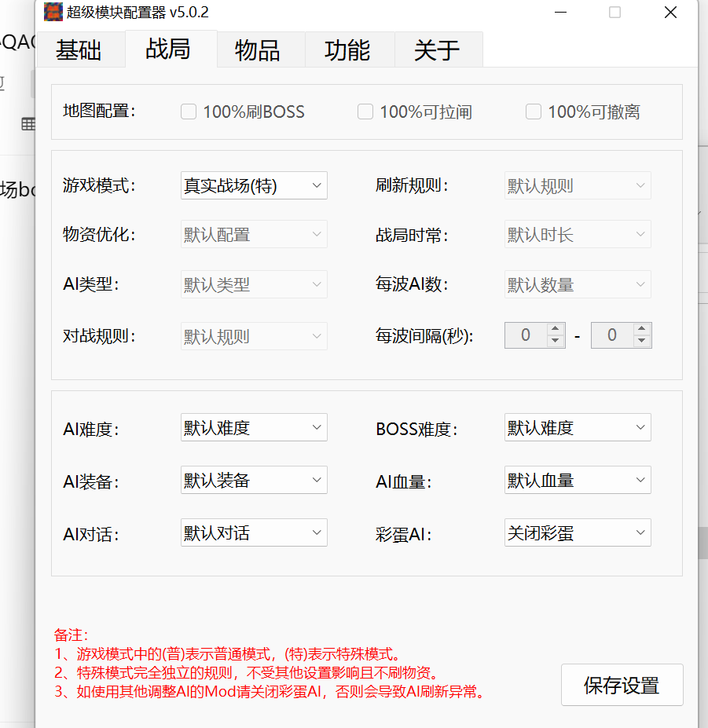Viewport: 708px width, 728px height.
Task: Open the AI对话 dropdown
Action: (x=253, y=532)
